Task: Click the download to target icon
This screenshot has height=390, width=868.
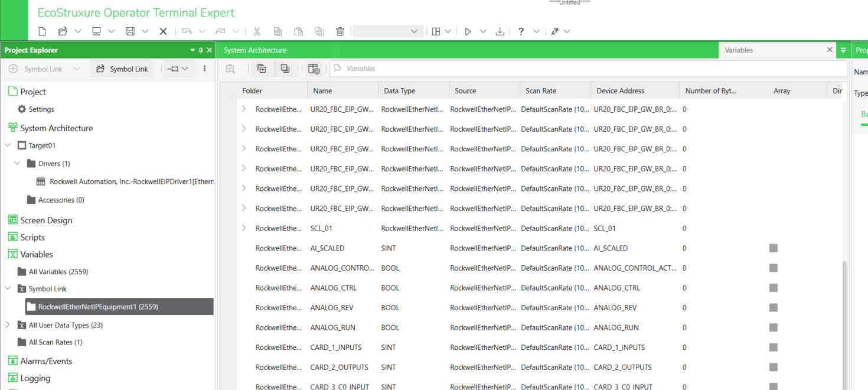Action: point(500,31)
